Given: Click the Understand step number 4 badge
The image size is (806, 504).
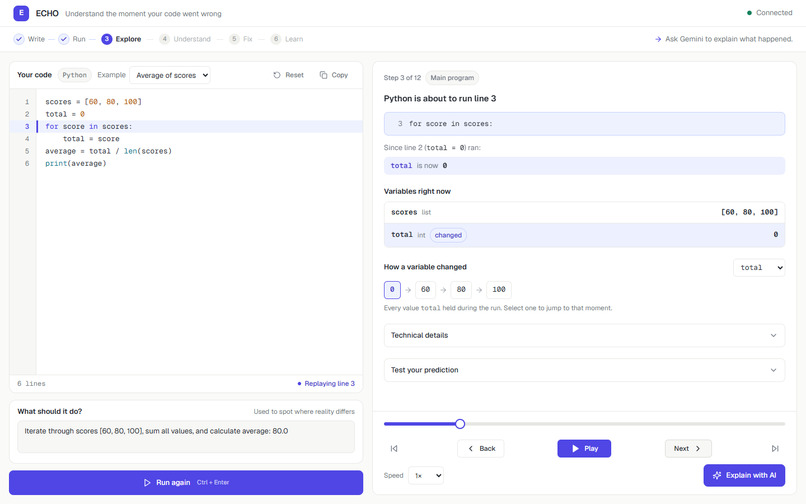Looking at the screenshot, I should (x=164, y=39).
